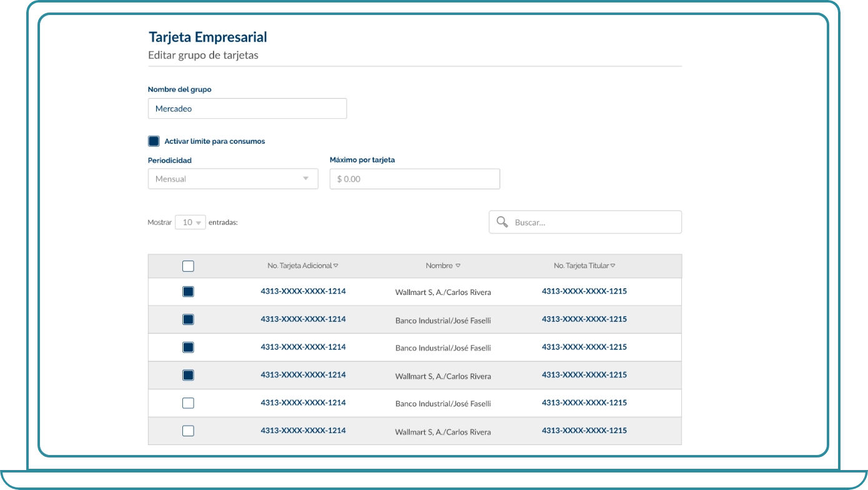Click the Tarjeta Empresarial page title

(208, 37)
